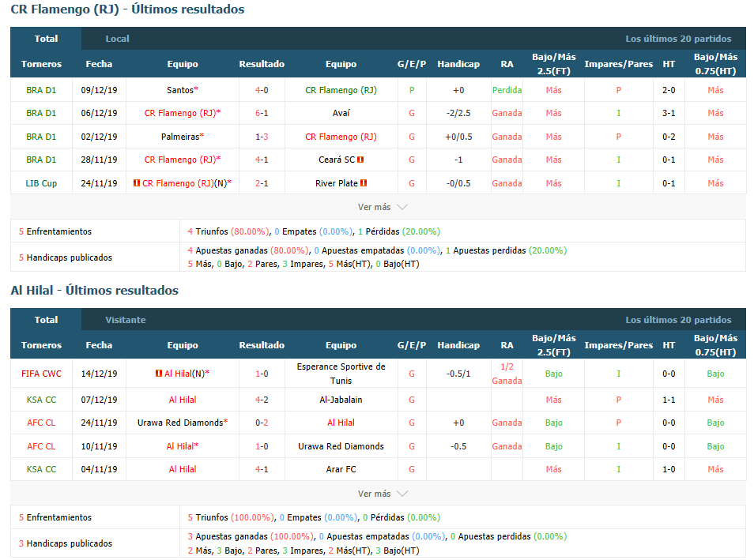Click the 4-1 result against Arar FC

262,470
